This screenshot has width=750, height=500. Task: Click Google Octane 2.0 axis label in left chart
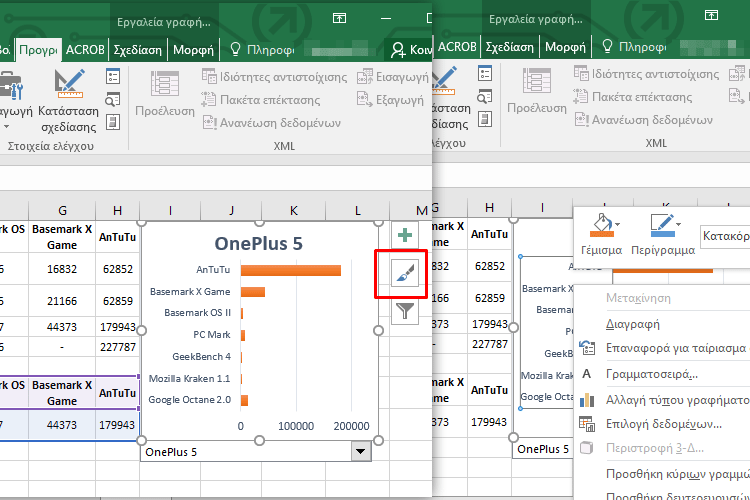[189, 400]
